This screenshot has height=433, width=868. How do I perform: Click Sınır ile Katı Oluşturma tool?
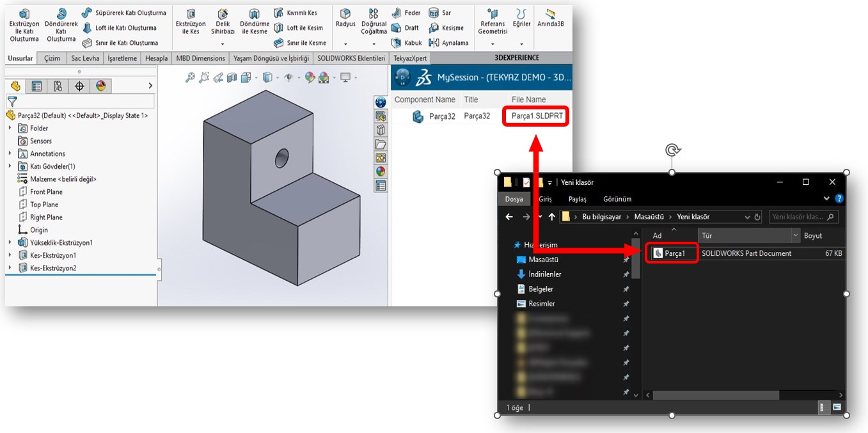click(120, 43)
